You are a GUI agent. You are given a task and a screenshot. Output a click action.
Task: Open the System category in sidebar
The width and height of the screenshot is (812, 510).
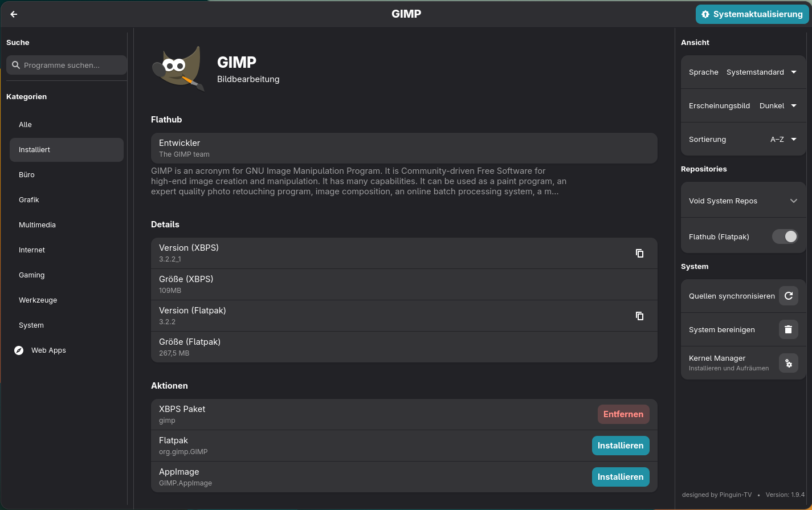point(67,325)
